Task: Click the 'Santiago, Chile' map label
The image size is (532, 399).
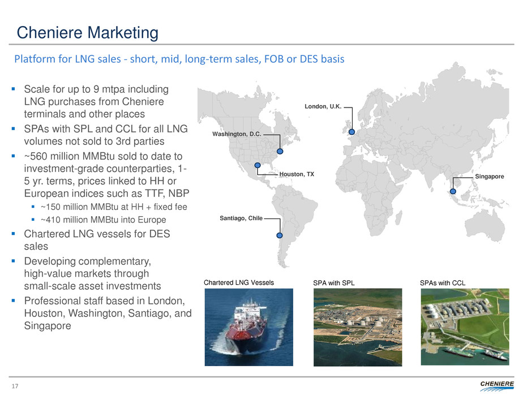Action: pos(241,218)
